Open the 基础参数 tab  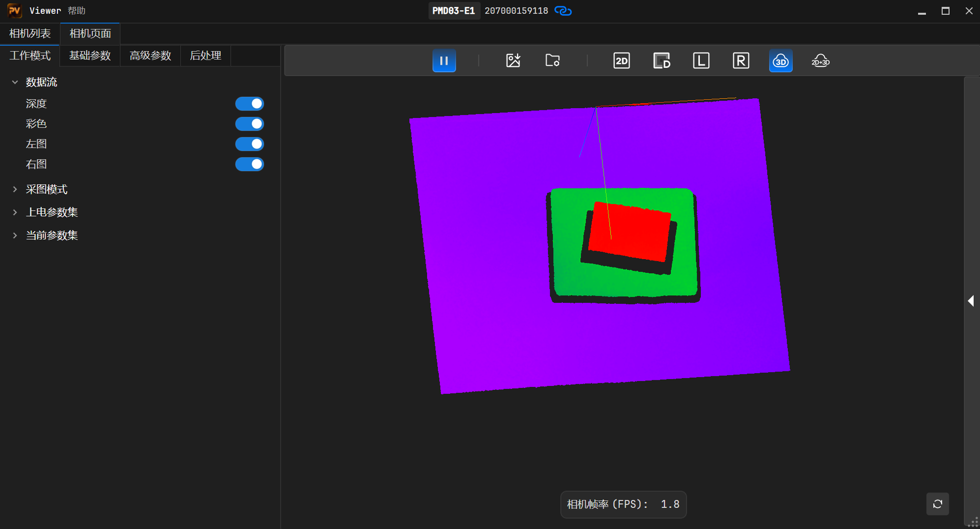coord(90,56)
